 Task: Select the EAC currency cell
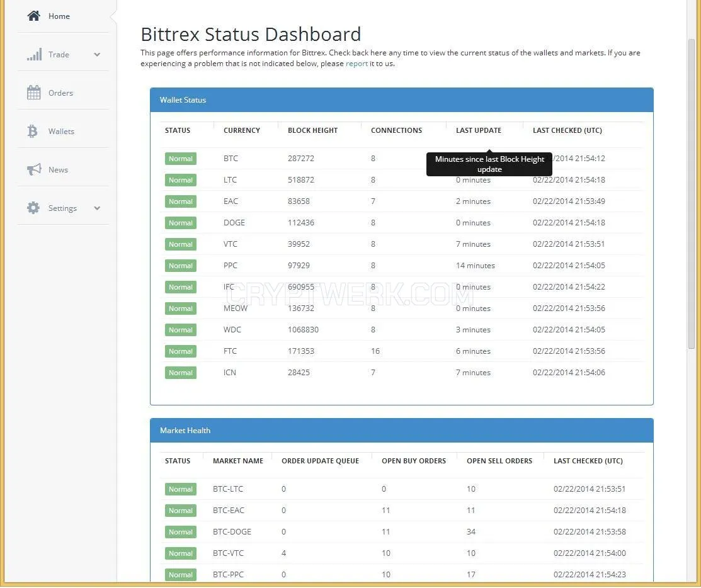(231, 201)
